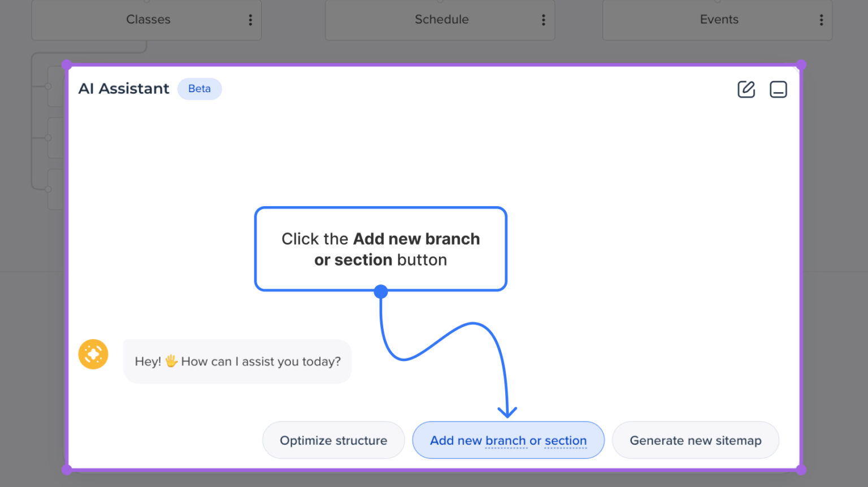Click the Optimize structure button
The image size is (868, 487).
pos(333,440)
